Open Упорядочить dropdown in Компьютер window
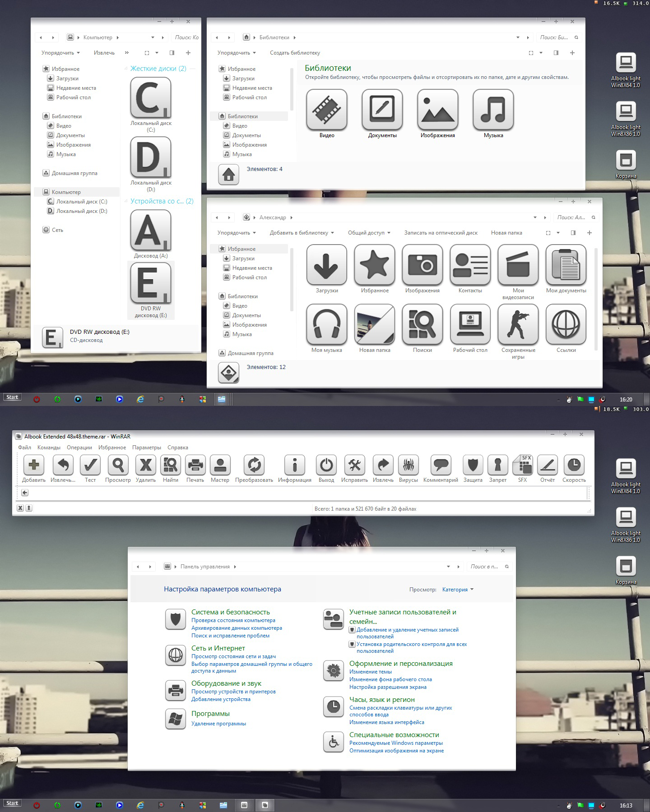This screenshot has width=650, height=812. (60, 53)
